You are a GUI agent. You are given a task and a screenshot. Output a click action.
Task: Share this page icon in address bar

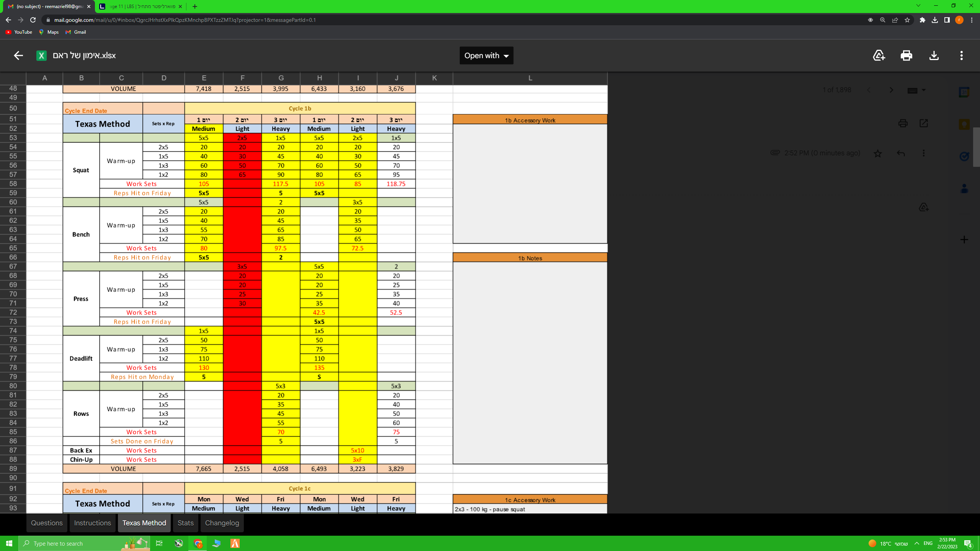tap(895, 20)
